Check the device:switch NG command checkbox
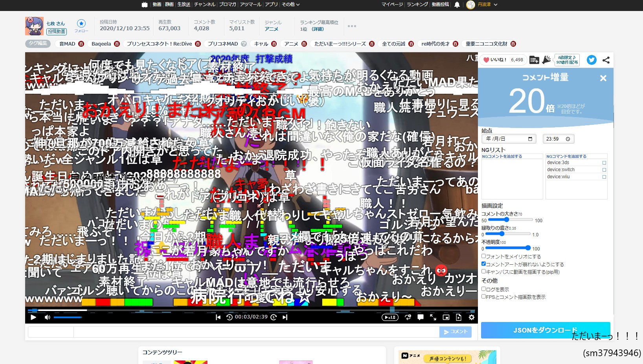 tap(604, 170)
